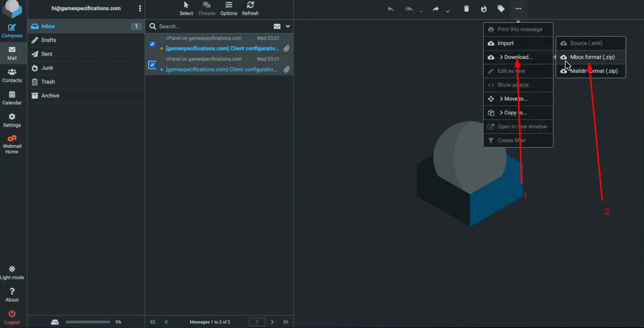The image size is (644, 328).
Task: Click the Forward arrow icon
Action: [435, 9]
